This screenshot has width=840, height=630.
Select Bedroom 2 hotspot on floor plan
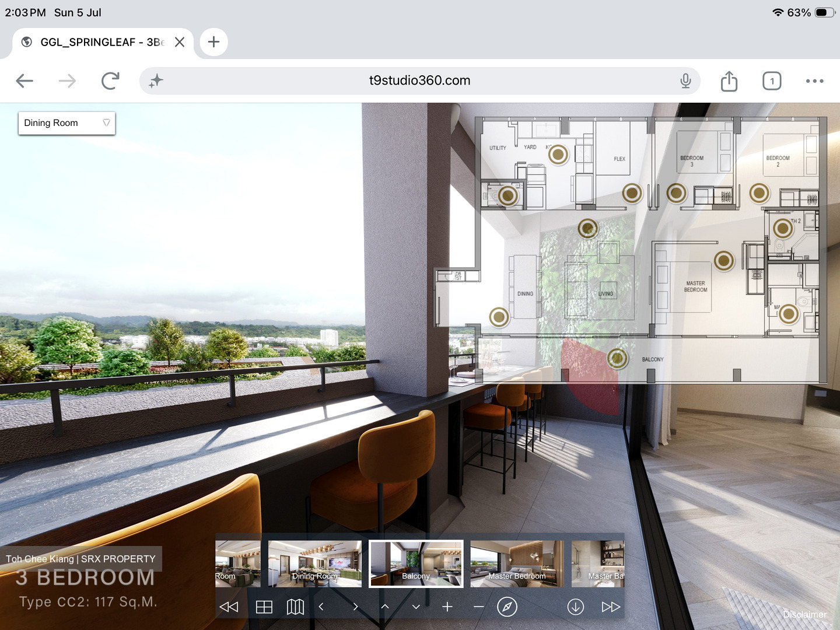pyautogui.click(x=759, y=193)
